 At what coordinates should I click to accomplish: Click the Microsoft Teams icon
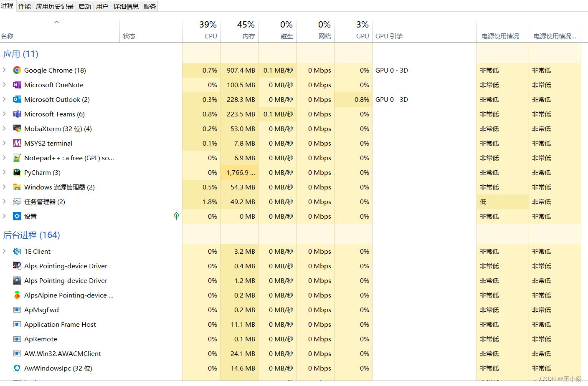[17, 114]
